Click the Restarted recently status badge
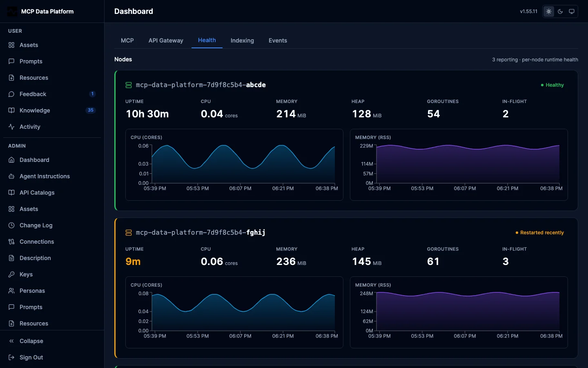The height and width of the screenshot is (368, 588). 539,233
